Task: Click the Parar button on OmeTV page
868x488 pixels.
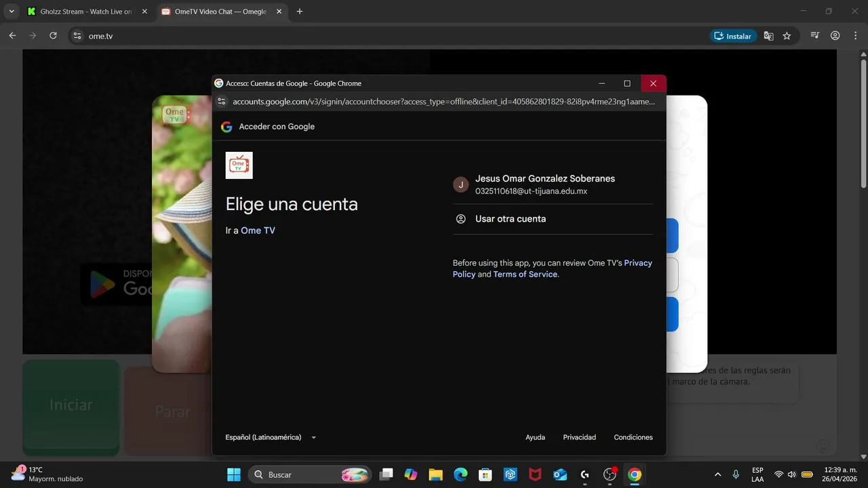Action: 167,411
